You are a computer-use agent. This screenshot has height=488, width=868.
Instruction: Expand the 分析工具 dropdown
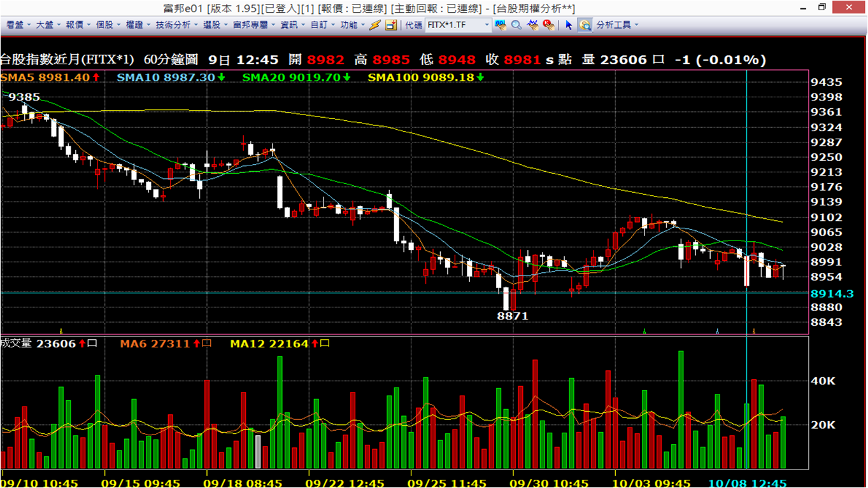617,25
